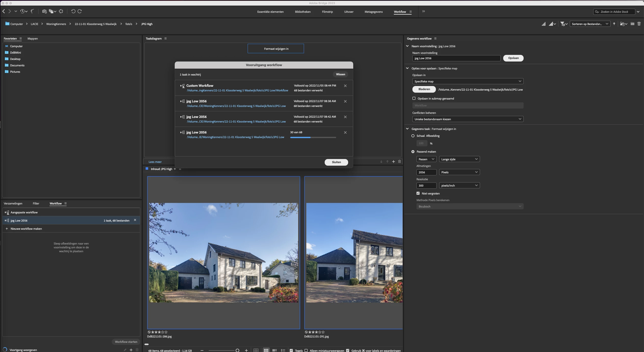644x352 pixels.
Task: Enable Opslaan in submap genaamd checkbox
Action: (414, 98)
